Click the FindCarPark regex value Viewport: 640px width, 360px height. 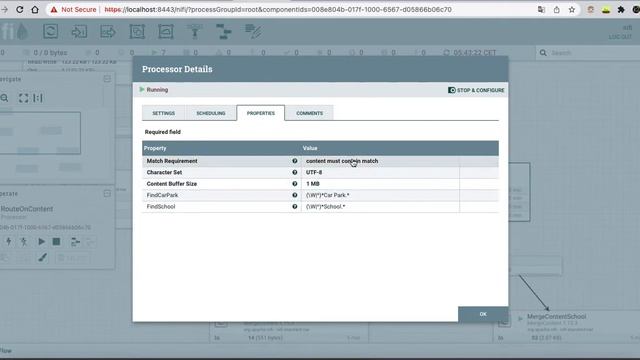[328, 195]
